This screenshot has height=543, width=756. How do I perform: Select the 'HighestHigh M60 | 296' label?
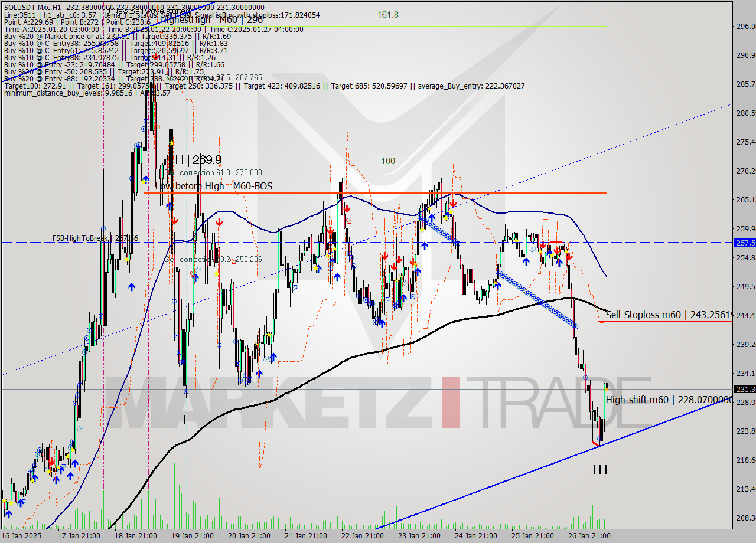pyautogui.click(x=211, y=19)
